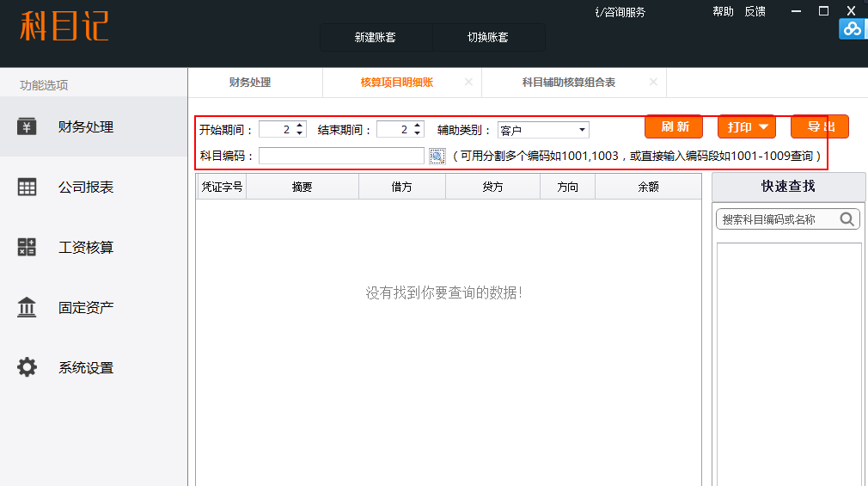This screenshot has width=868, height=486.
Task: Click the 工资核算 calculator icon
Action: (27, 247)
